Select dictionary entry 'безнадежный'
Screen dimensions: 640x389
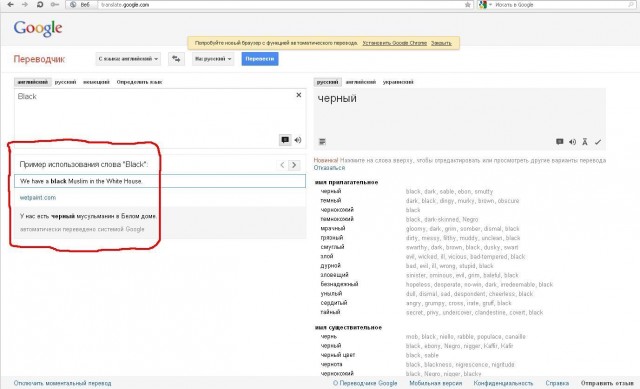pyautogui.click(x=339, y=284)
